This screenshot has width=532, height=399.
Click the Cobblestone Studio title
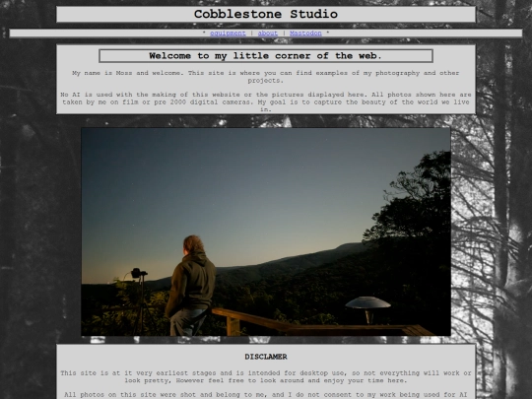coord(266,14)
